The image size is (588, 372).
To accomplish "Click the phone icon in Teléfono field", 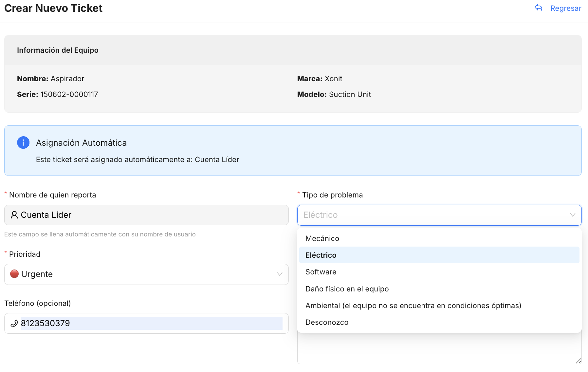I will point(14,324).
